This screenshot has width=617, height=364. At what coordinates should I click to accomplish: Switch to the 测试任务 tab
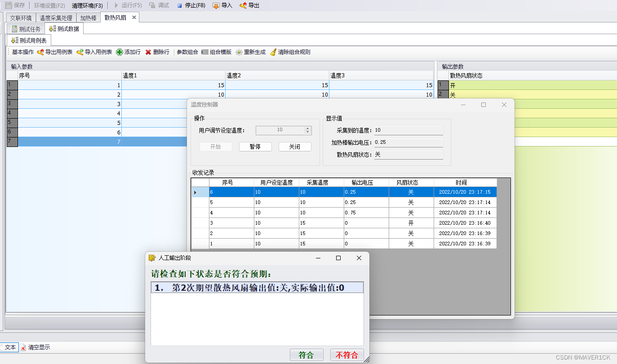tap(26, 29)
